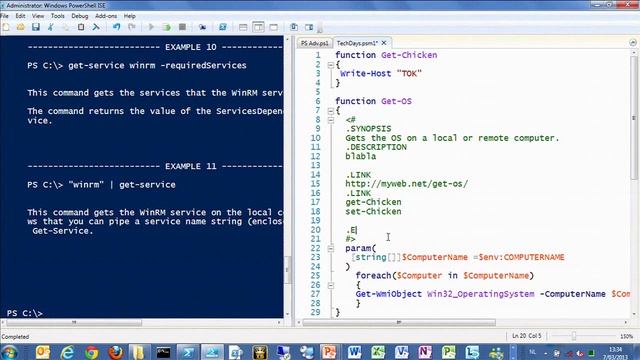
Task: Paste from clipboard using toolbar icon
Action: pyautogui.click(x=81, y=27)
